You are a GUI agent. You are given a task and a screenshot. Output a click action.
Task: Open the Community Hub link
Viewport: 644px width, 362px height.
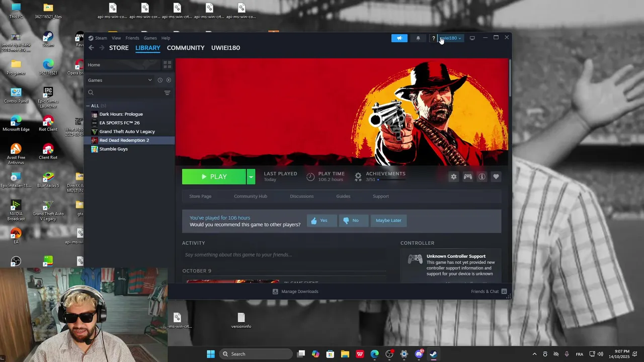coord(251,196)
